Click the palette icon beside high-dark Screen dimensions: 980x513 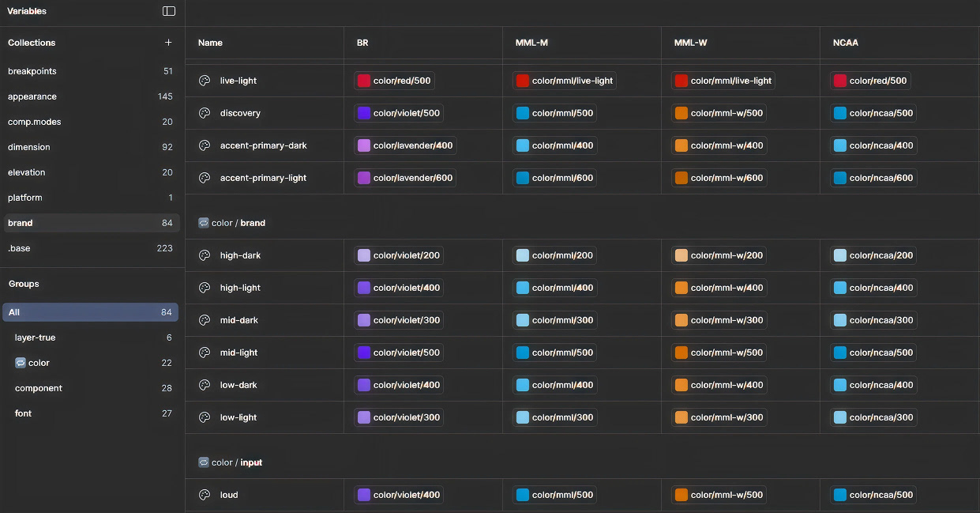click(x=205, y=255)
